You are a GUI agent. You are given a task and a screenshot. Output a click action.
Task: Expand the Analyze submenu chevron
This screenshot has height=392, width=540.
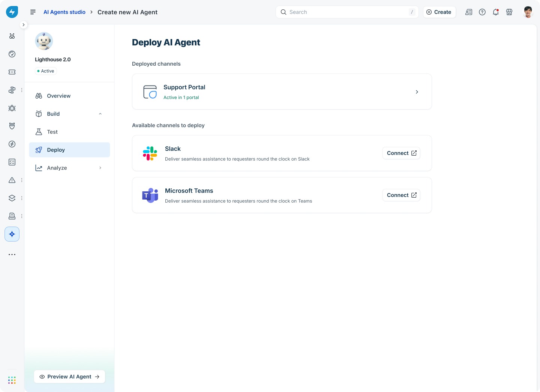click(100, 168)
